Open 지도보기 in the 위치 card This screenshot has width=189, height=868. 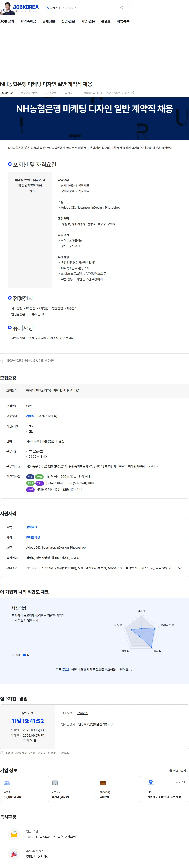[x=180, y=781]
